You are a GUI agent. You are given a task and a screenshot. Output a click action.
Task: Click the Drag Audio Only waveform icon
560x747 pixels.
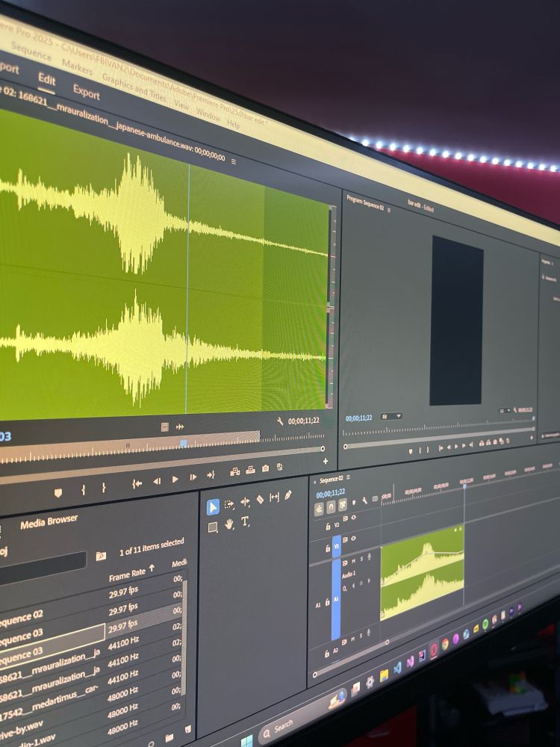tap(180, 427)
